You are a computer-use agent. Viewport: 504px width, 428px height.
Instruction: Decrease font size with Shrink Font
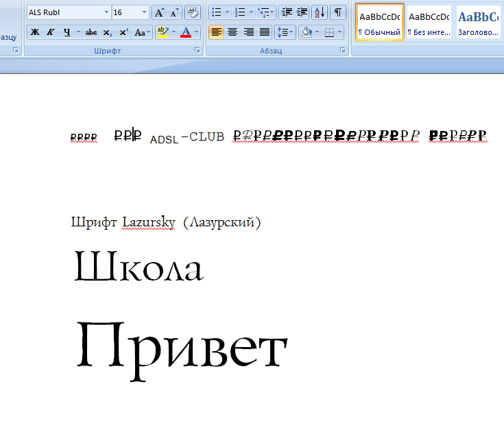click(175, 12)
